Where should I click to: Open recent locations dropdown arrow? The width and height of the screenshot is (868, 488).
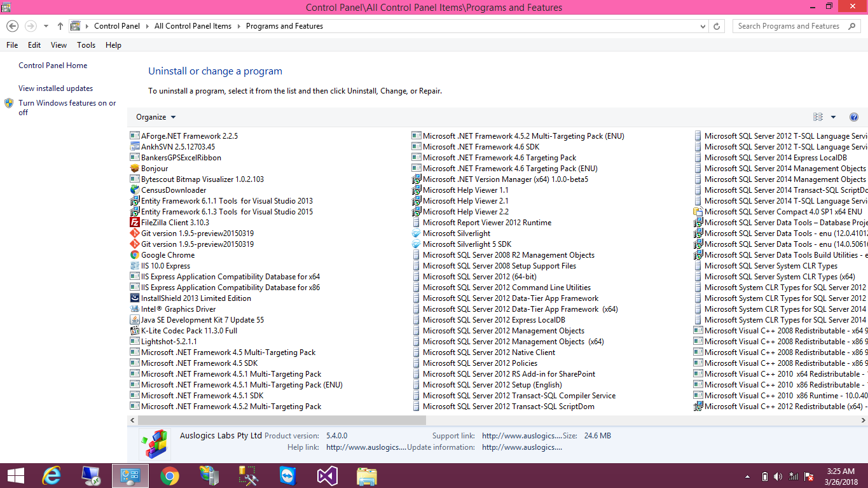(46, 26)
